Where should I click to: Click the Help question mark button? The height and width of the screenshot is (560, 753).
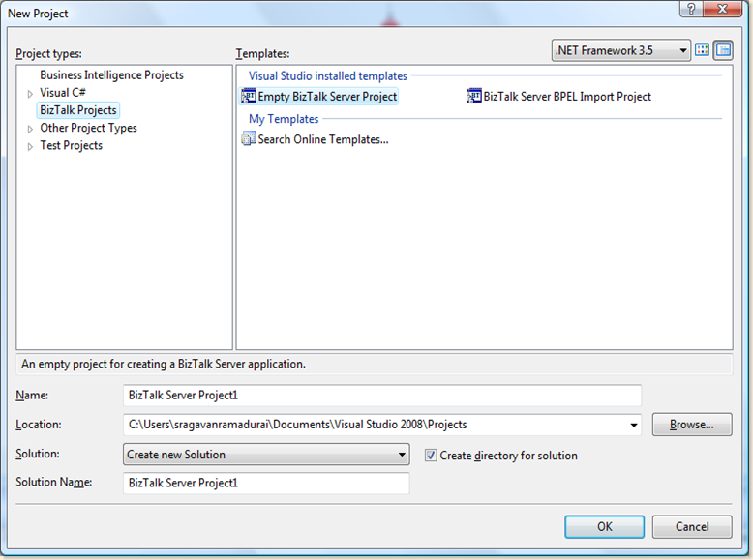[x=691, y=9]
